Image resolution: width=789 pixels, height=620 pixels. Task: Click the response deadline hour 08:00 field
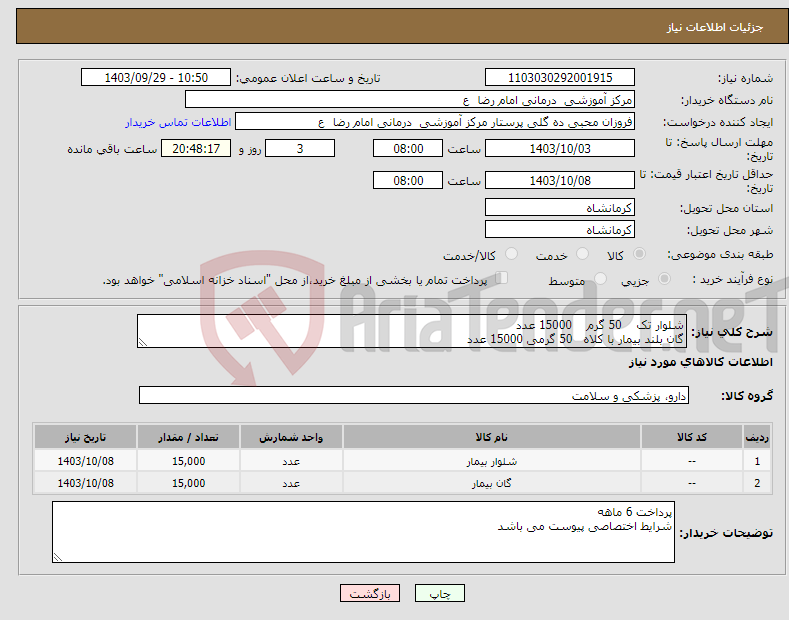[x=408, y=148]
